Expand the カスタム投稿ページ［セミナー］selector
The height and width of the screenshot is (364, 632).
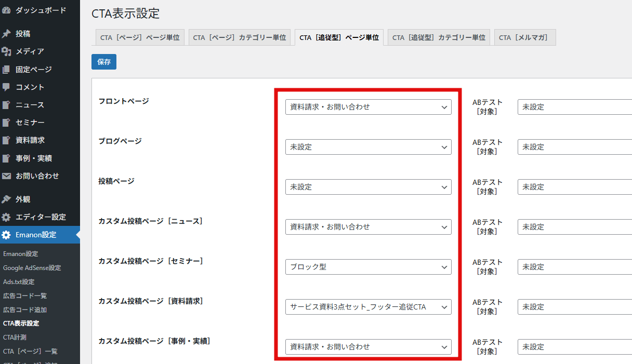point(368,267)
